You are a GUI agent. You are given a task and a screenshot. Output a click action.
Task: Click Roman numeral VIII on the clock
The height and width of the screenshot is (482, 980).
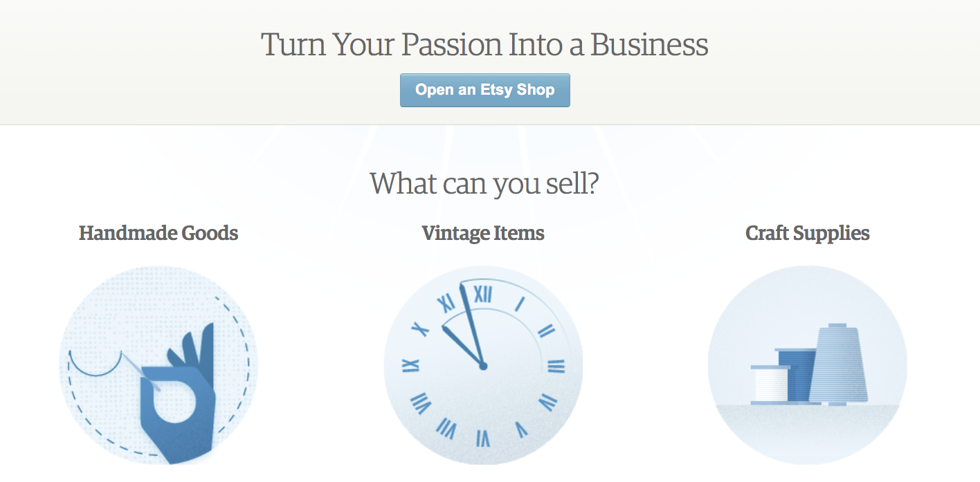[x=421, y=402]
